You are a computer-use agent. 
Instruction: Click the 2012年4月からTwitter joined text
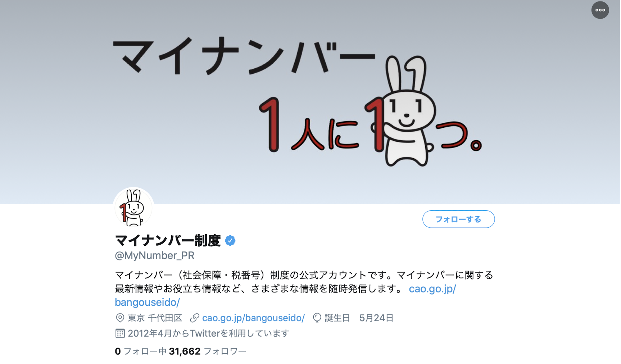click(209, 333)
